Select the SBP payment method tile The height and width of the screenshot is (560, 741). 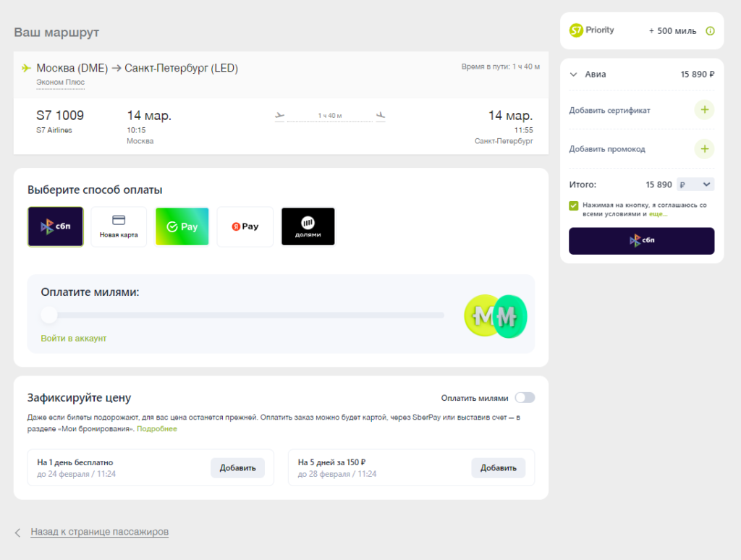[56, 226]
